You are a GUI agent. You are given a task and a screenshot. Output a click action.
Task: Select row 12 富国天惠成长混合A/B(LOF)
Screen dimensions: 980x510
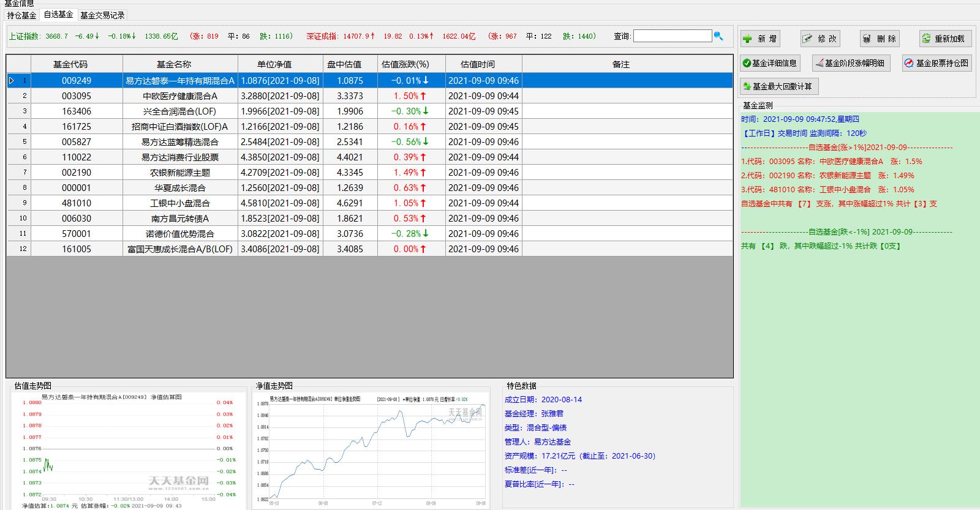coord(370,249)
